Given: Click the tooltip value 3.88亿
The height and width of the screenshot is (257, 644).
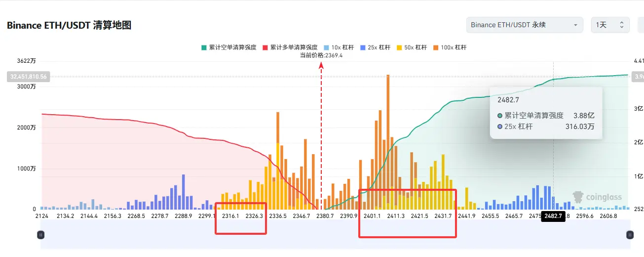Looking at the screenshot, I should [x=584, y=115].
